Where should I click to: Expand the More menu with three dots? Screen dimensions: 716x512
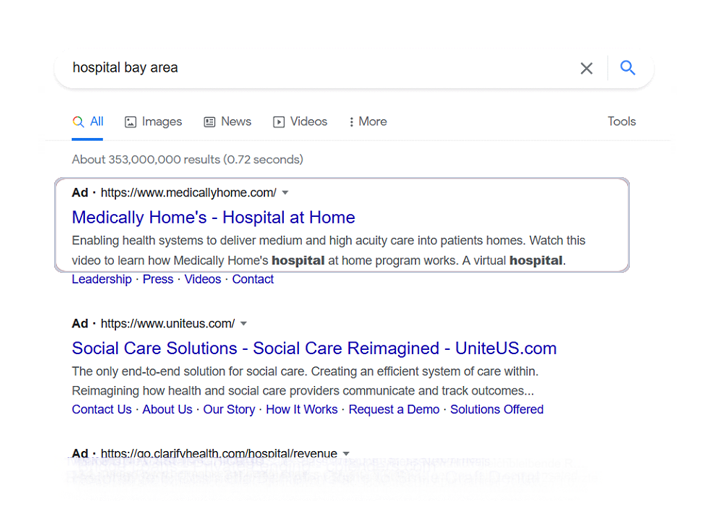pos(367,121)
